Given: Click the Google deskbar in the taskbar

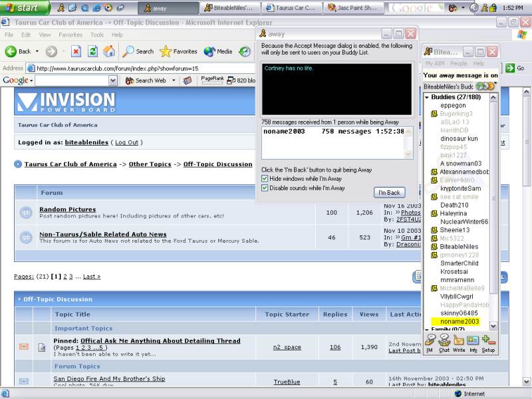Looking at the screenshot, I should [x=416, y=7].
